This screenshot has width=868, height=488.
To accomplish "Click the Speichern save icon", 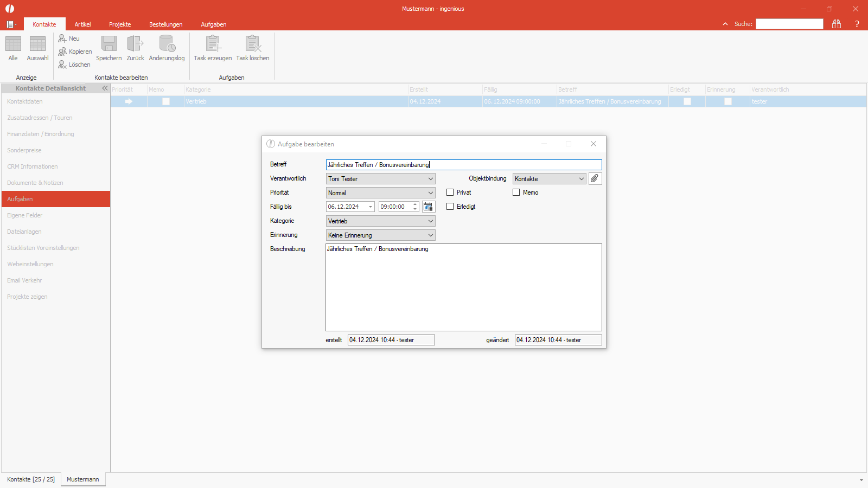I will click(x=109, y=44).
